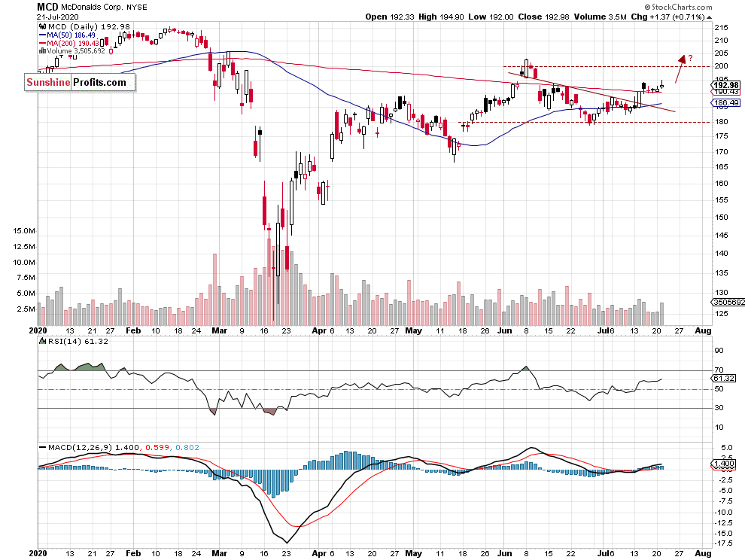The height and width of the screenshot is (560, 745).
Task: Click the red 0.599 MACD signal value
Action: [157, 447]
